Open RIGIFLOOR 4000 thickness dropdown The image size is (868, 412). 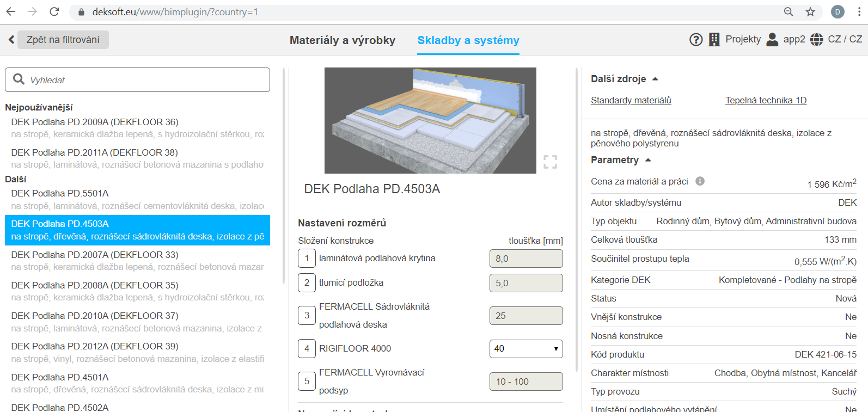(525, 349)
